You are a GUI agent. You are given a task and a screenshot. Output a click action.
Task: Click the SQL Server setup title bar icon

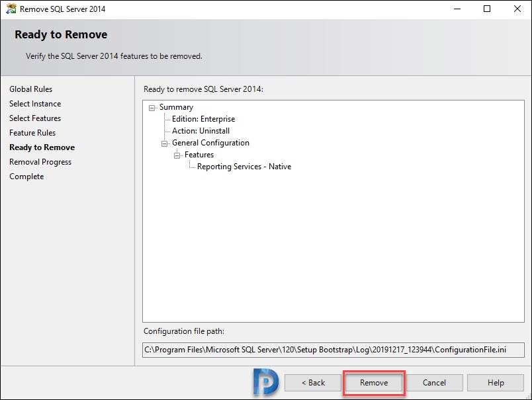pos(11,9)
